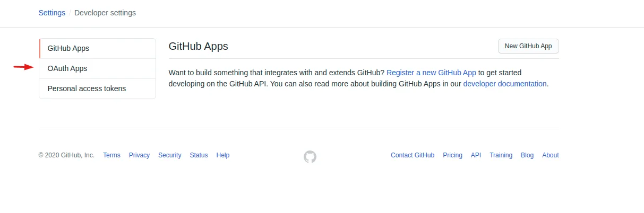This screenshot has height=213, width=644.
Task: Select GitHub Apps in the sidebar
Action: (x=68, y=48)
